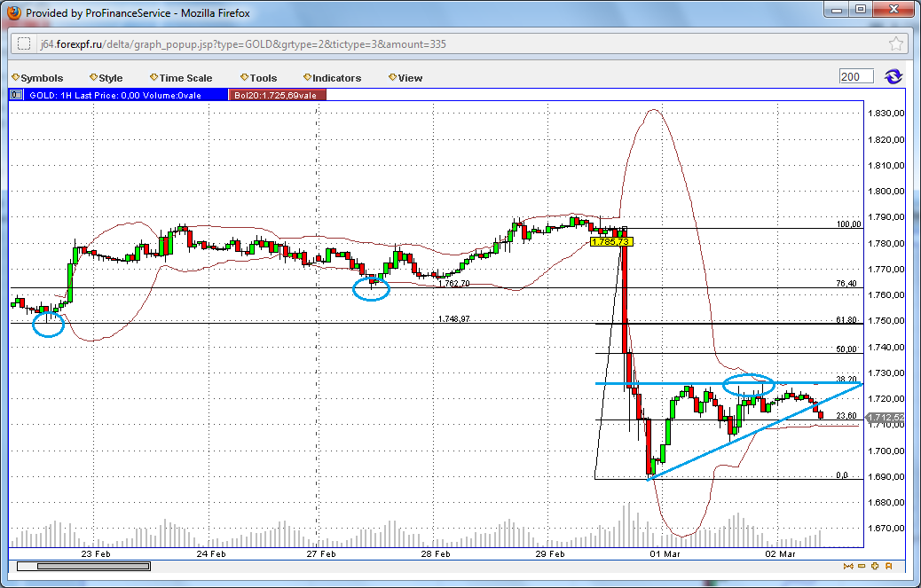Screen dimensions: 921x588
Task: Click the minus zoom-out icon
Action: coord(862,567)
